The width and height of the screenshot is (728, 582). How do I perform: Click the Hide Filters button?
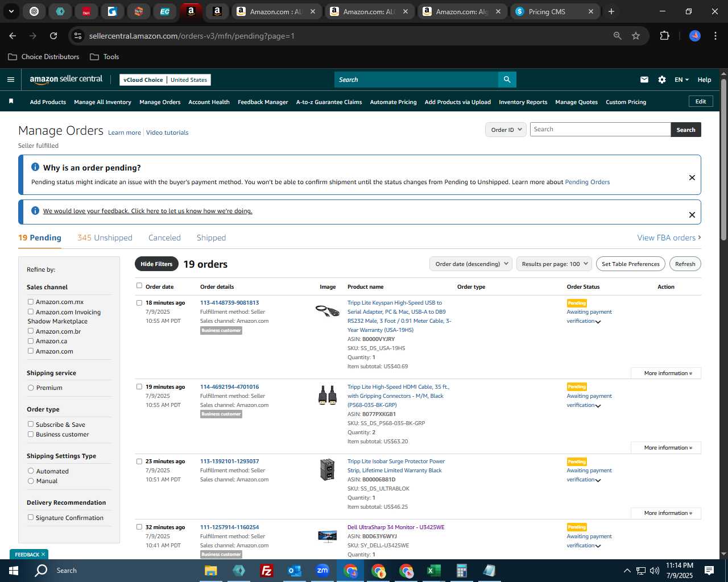[156, 264]
